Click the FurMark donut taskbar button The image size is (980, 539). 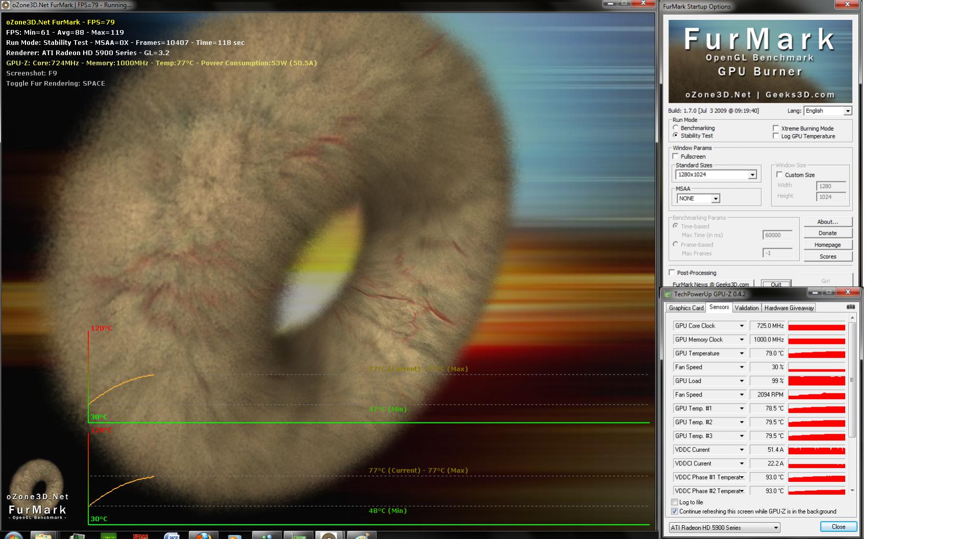[x=329, y=536]
